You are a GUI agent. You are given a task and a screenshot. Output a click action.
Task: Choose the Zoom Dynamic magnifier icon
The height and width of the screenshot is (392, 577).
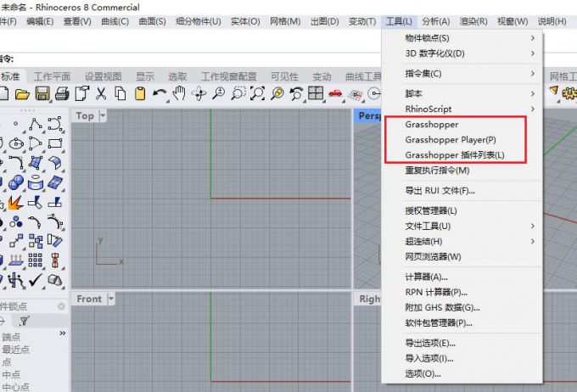pos(219,94)
